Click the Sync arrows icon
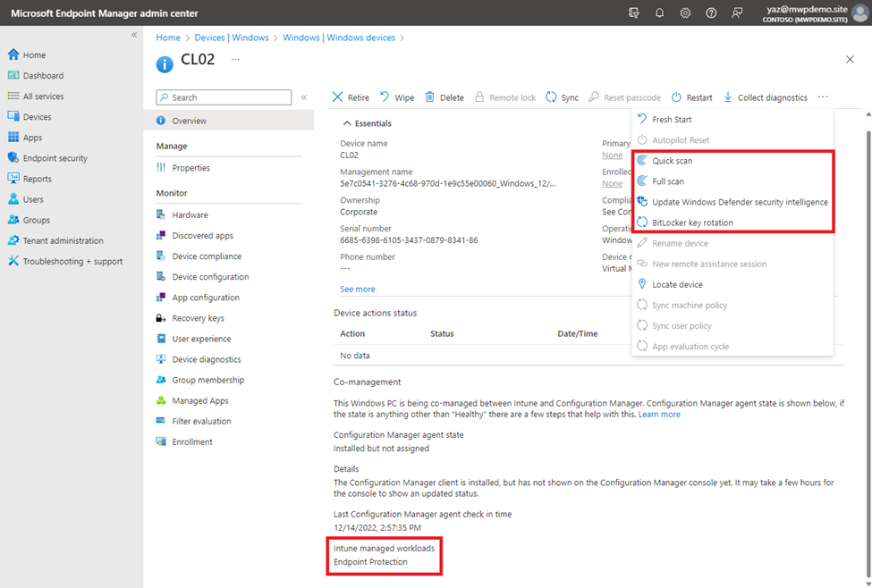The height and width of the screenshot is (588, 872). 551,97
